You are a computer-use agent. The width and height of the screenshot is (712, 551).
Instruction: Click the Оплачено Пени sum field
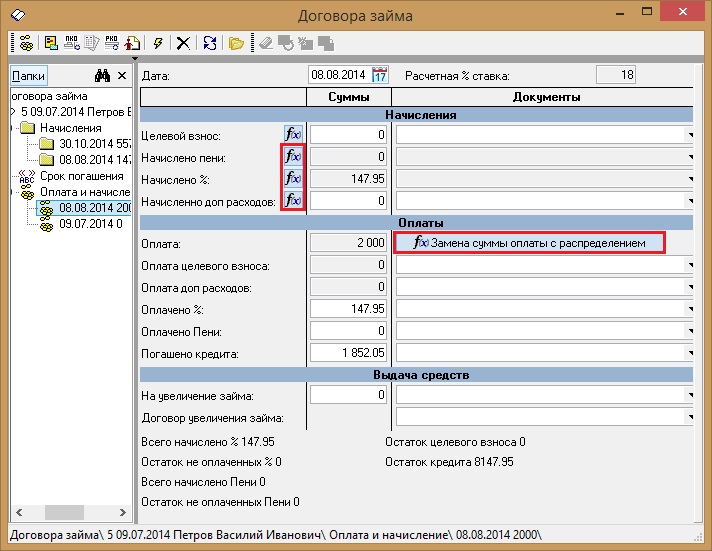tap(348, 331)
